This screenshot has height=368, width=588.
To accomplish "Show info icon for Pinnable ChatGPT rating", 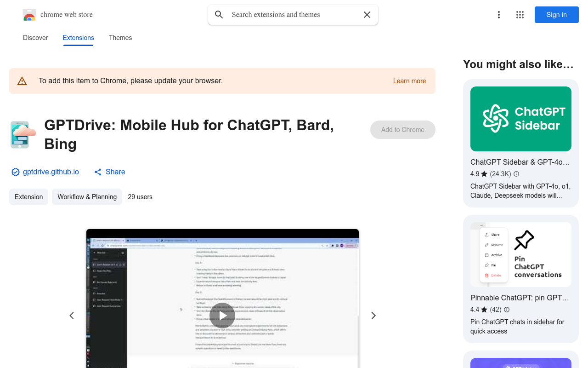I will pos(507,310).
